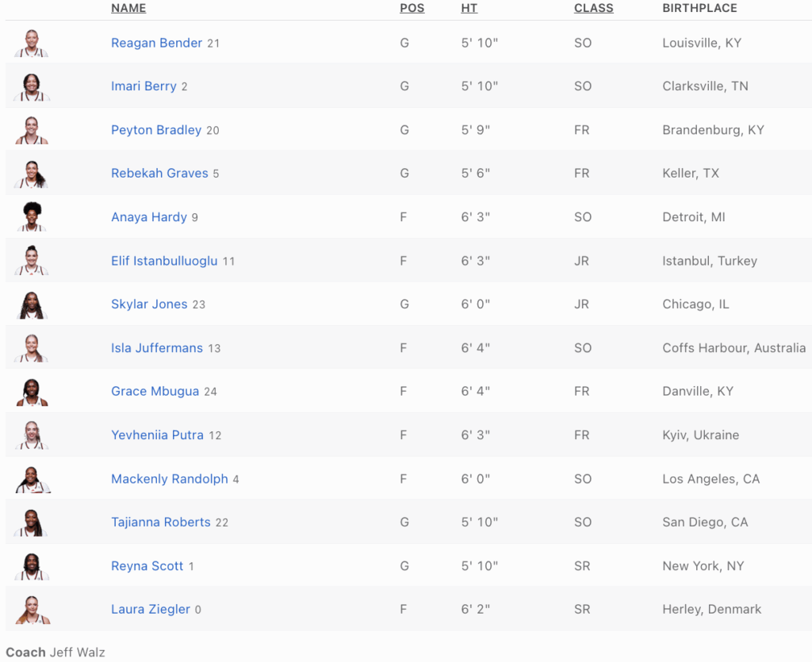Click Laura Ziegler's player headshot

click(x=32, y=610)
